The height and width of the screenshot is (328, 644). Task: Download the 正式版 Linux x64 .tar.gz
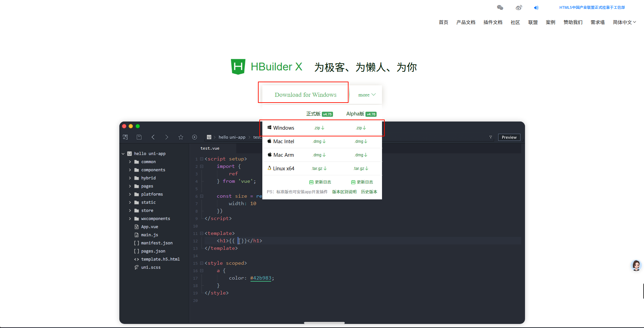(x=319, y=169)
